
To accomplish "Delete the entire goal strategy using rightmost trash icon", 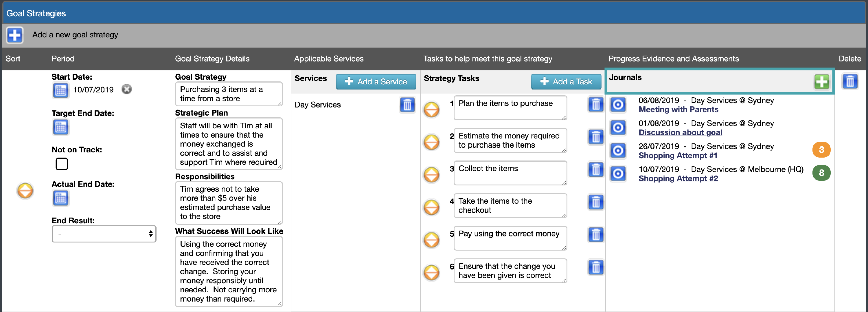I will (x=850, y=81).
